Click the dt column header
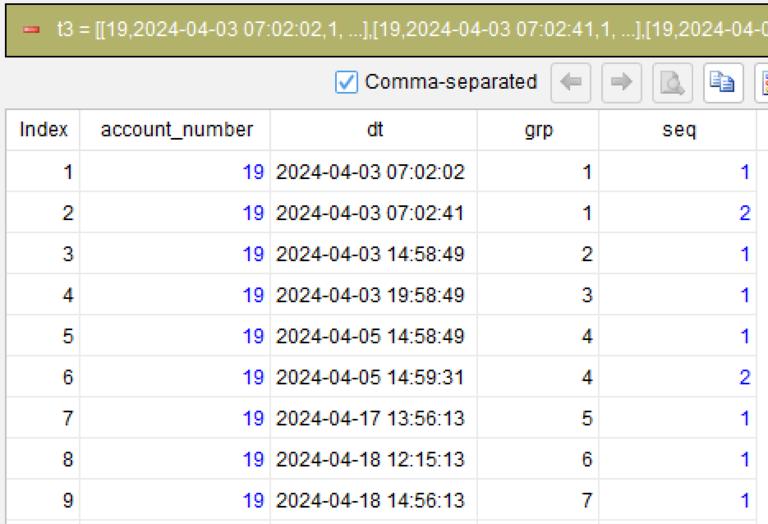Screen dimensions: 768x524 tap(375, 130)
